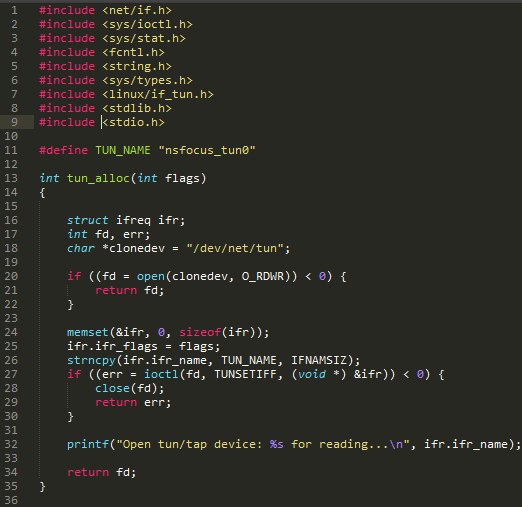Click line number 13 in the gutter
Image resolution: width=522 pixels, height=507 pixels.
11,178
